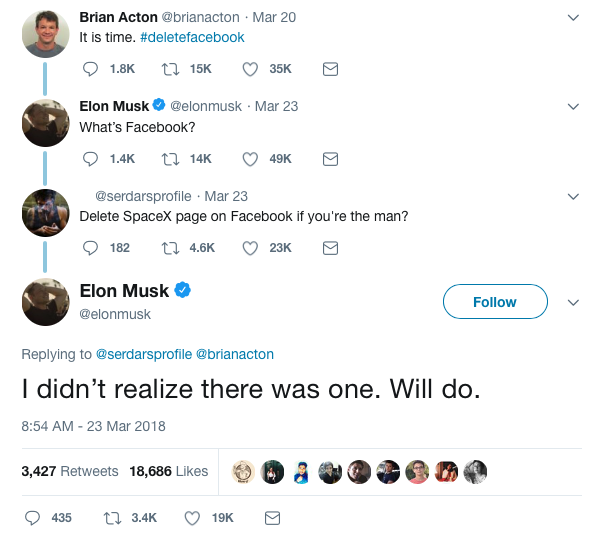Screen dimensions: 610x542
Task: Expand options menu on "What's Facebook?" tweet
Action: click(x=573, y=106)
